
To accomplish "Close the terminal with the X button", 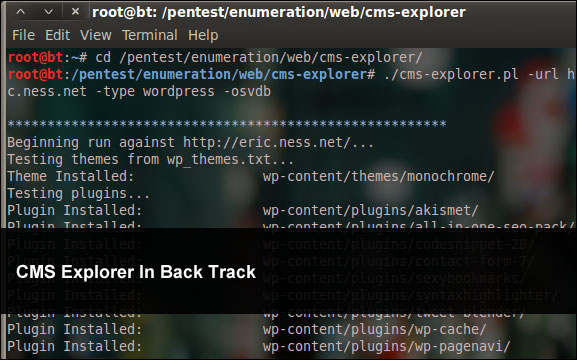I will [75, 12].
